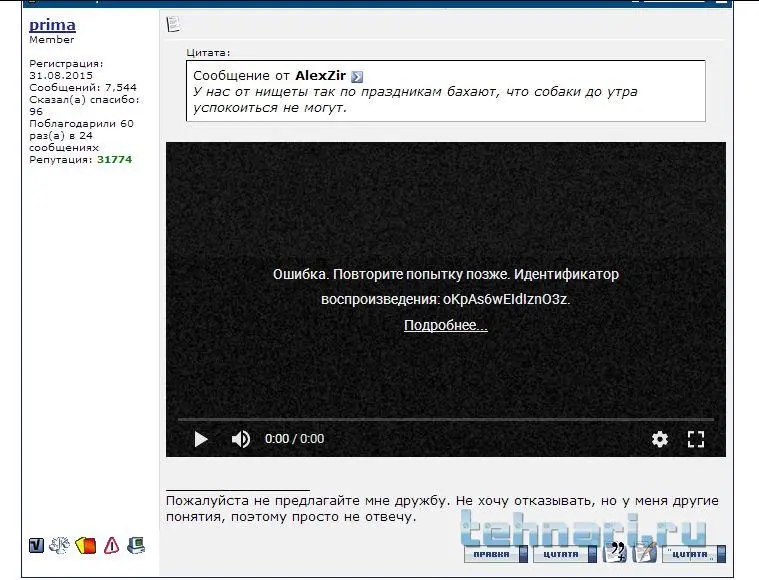The width and height of the screenshot is (759, 580).
Task: Click the reputation value 31774
Action: click(114, 159)
